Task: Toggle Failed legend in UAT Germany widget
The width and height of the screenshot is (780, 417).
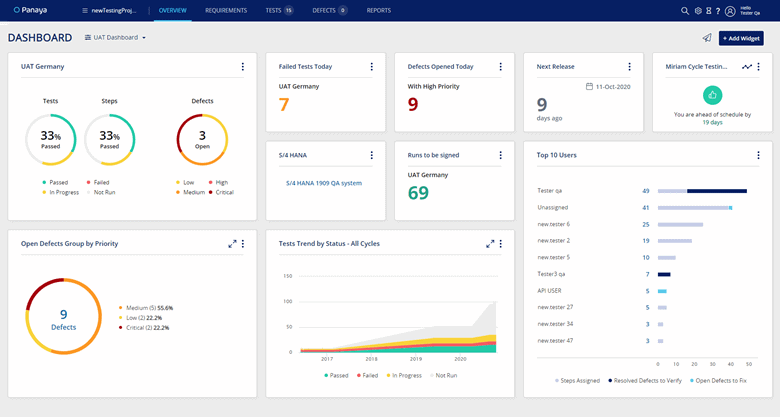Action: [x=98, y=183]
